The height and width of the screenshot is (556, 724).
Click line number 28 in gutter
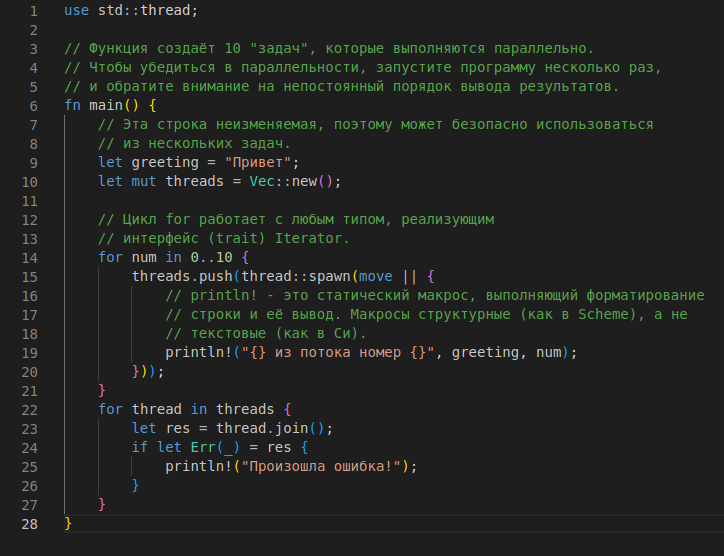click(30, 524)
